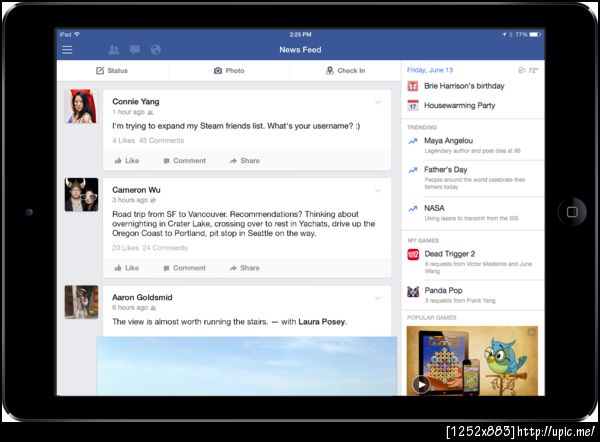Tap the News Feed title
Screen dimensions: 600x442
click(300, 50)
